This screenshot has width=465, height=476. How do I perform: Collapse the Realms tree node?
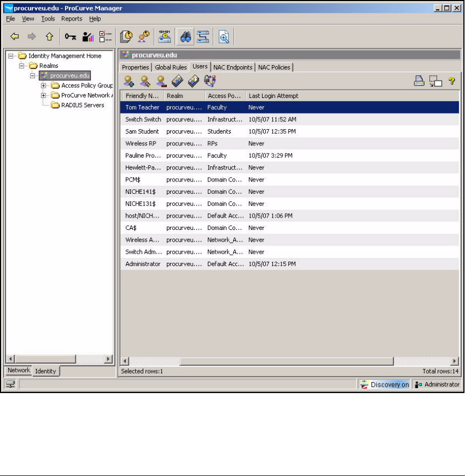click(22, 66)
